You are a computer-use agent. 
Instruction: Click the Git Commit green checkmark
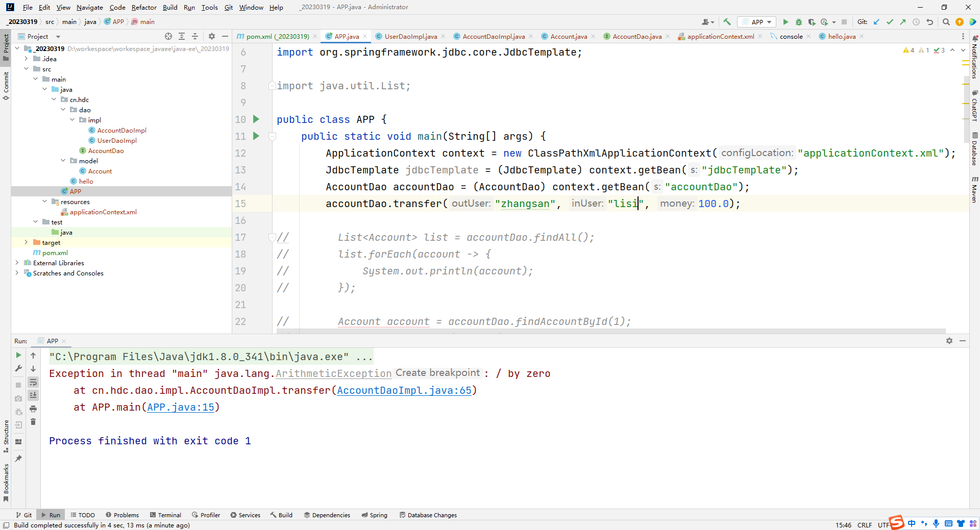point(890,22)
